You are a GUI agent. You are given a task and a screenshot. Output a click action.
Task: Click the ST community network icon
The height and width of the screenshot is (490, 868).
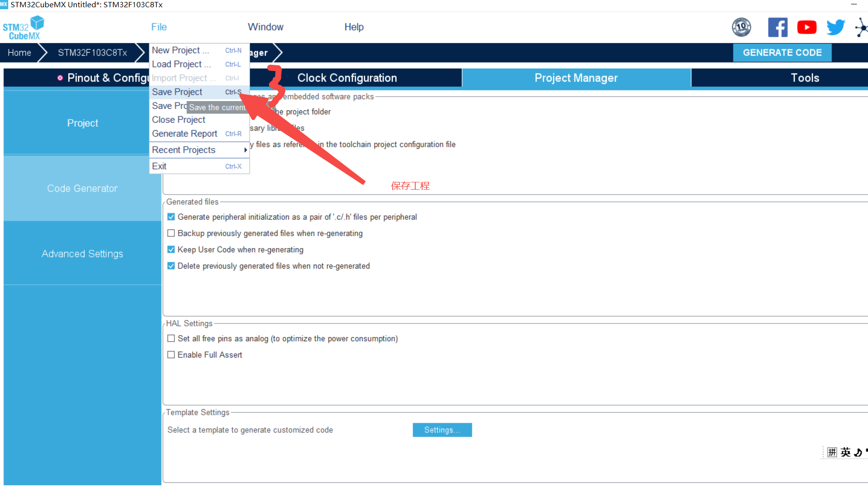[862, 27]
